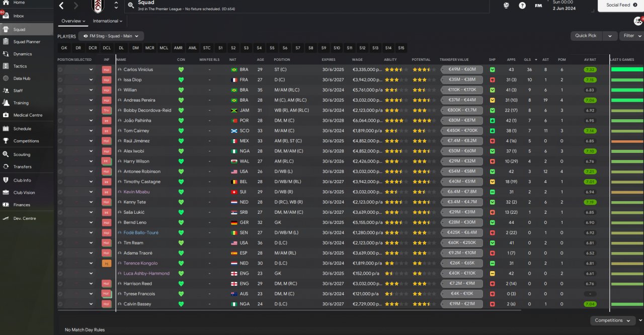The height and width of the screenshot is (335, 644).
Task: Click João Palhinha's ability star rating
Action: pos(396,120)
